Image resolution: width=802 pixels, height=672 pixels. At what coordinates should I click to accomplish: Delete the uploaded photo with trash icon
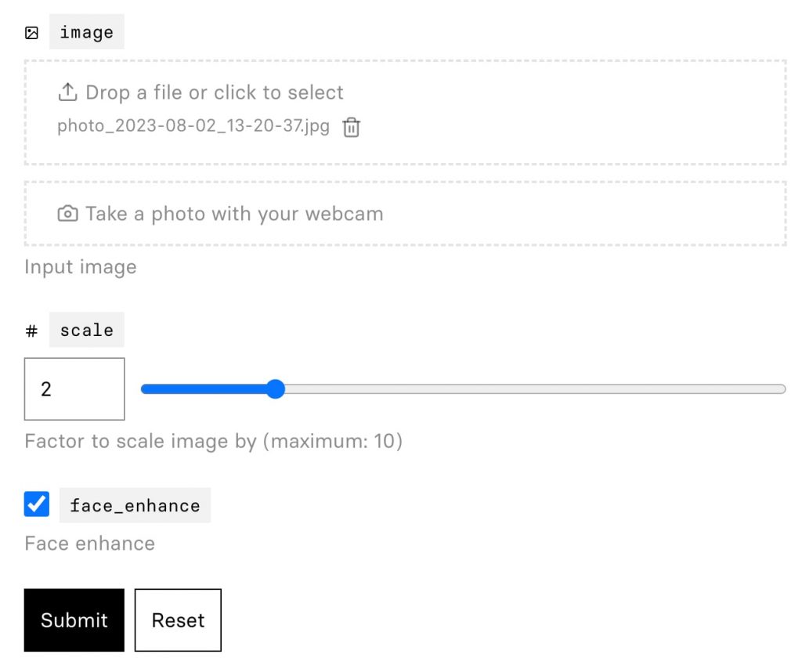tap(352, 128)
